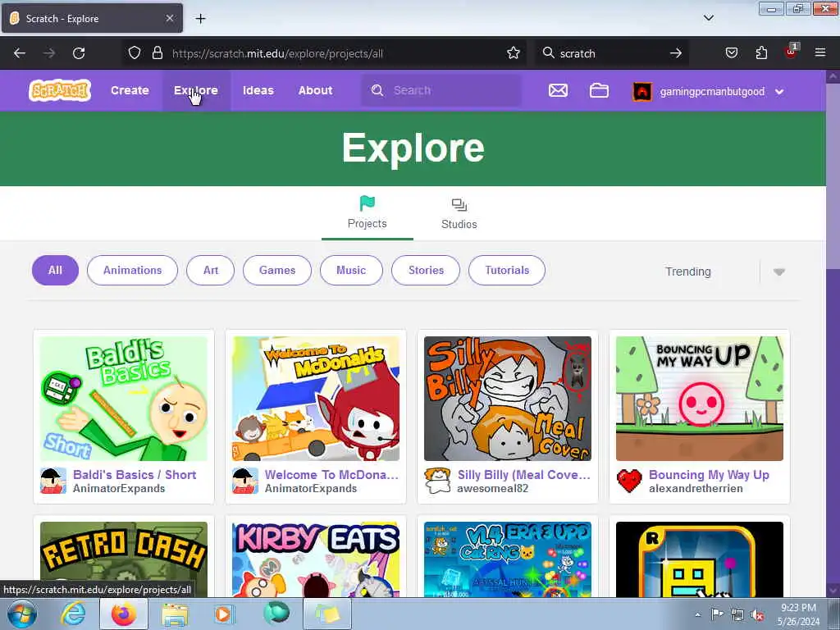Filter by Animations category
This screenshot has width=840, height=630.
point(132,270)
